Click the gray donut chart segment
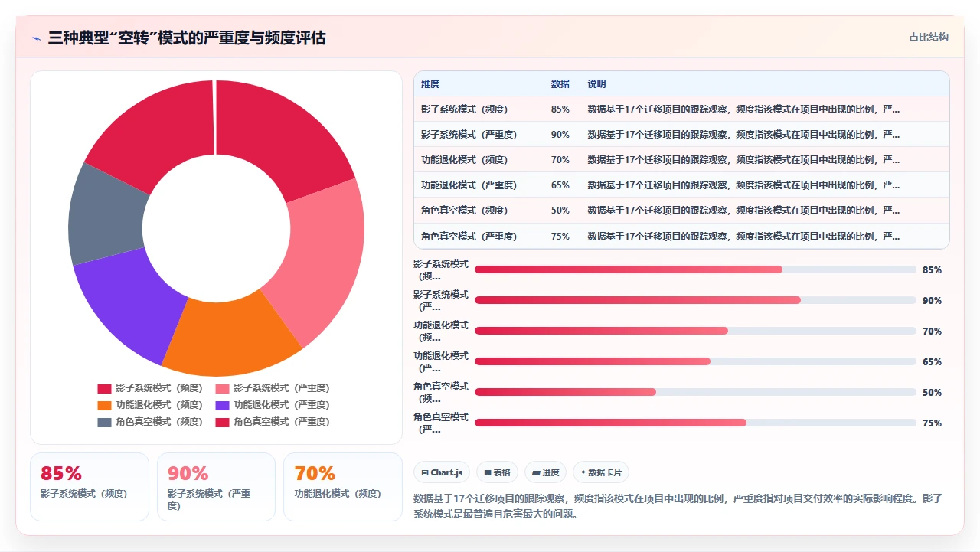Viewport: 980px width, 552px height. [x=105, y=214]
